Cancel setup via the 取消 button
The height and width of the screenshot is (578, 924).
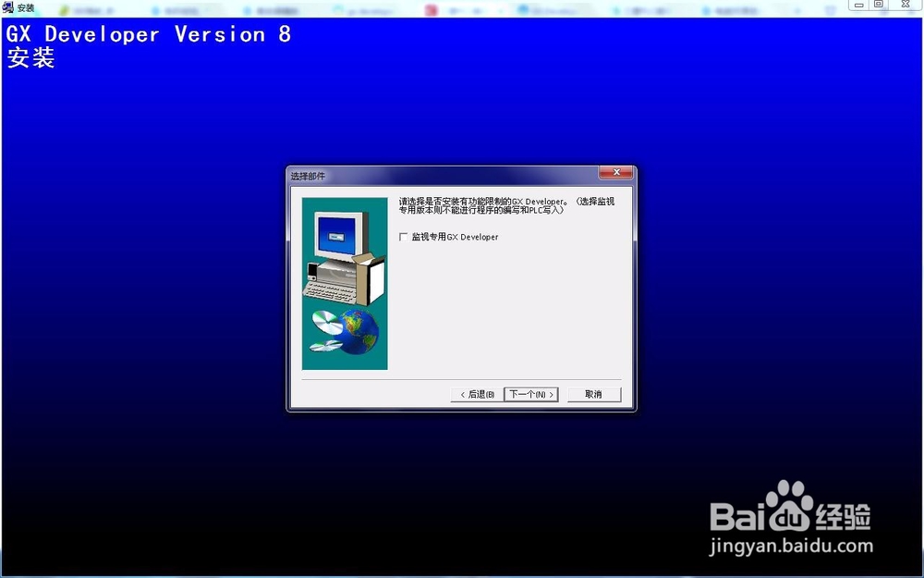[x=594, y=394]
